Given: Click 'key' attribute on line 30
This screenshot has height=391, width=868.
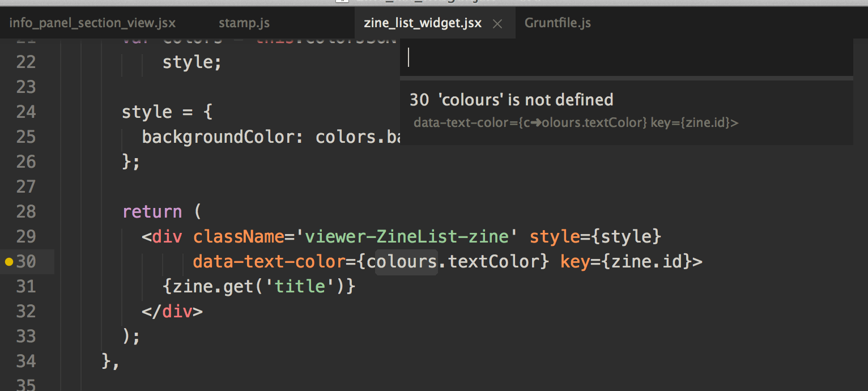Looking at the screenshot, I should [x=575, y=262].
